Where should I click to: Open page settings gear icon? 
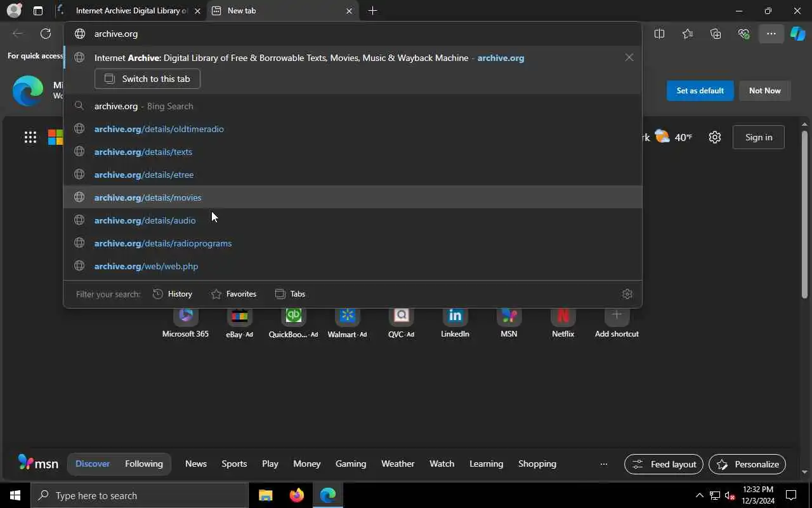(x=715, y=137)
